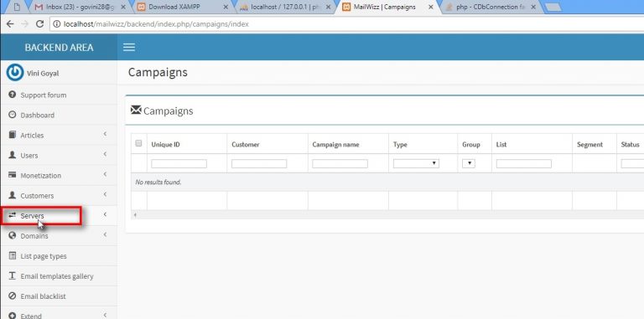Screen dimensions: 644x319
Task: Click the Customer filter input
Action: coord(259,163)
